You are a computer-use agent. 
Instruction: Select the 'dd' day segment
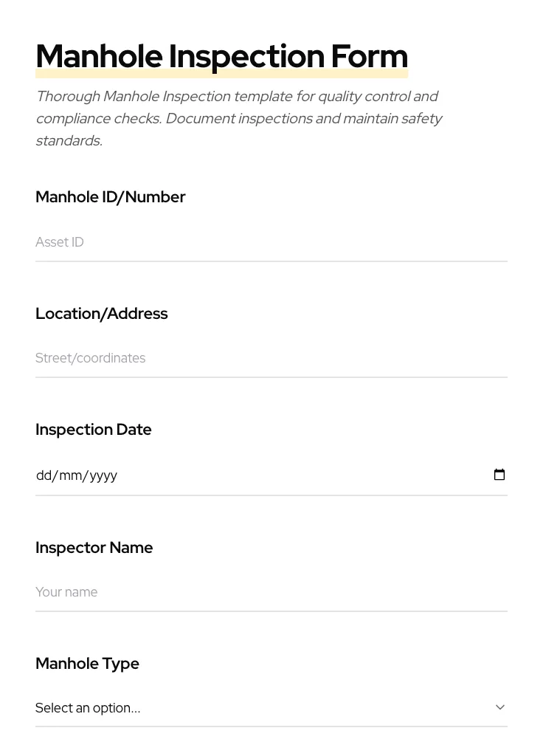click(44, 475)
